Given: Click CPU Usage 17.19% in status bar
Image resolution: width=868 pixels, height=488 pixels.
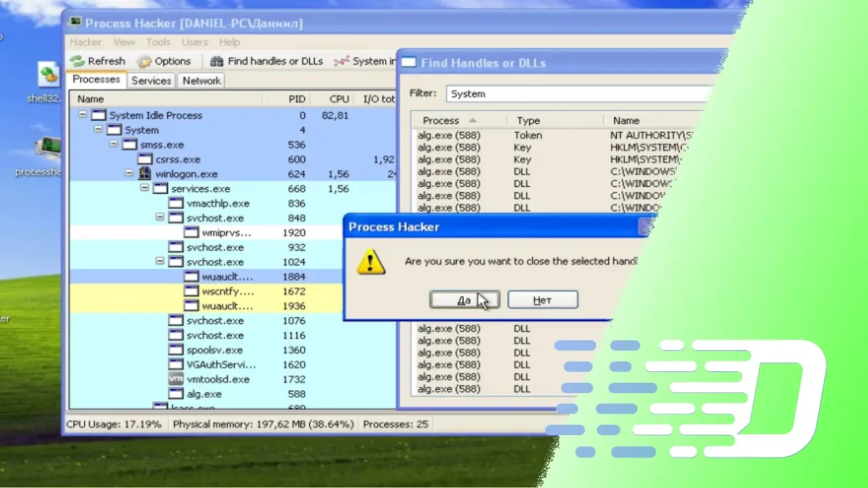Looking at the screenshot, I should coord(114,424).
